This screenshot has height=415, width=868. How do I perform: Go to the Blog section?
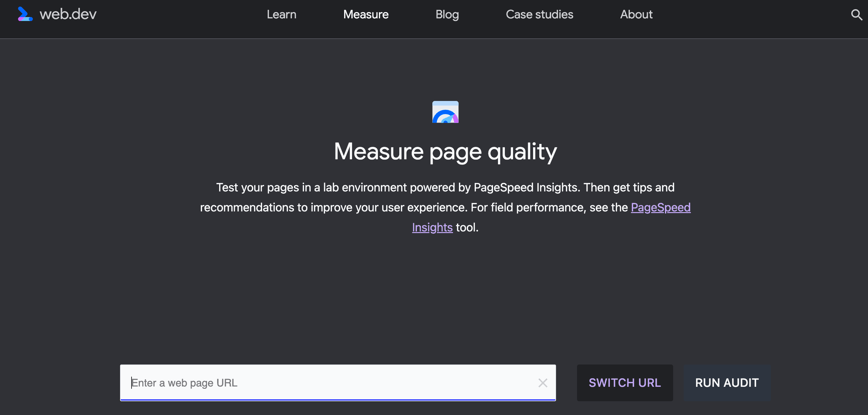[447, 14]
